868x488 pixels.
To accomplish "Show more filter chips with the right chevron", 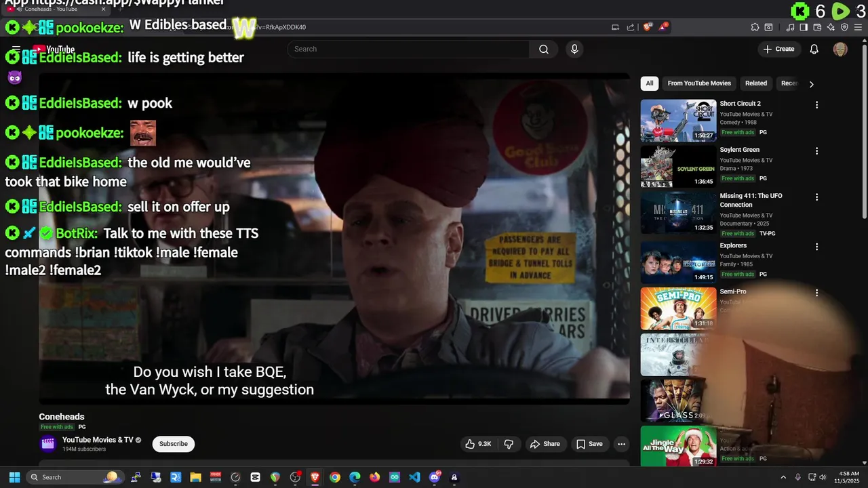I will [811, 84].
